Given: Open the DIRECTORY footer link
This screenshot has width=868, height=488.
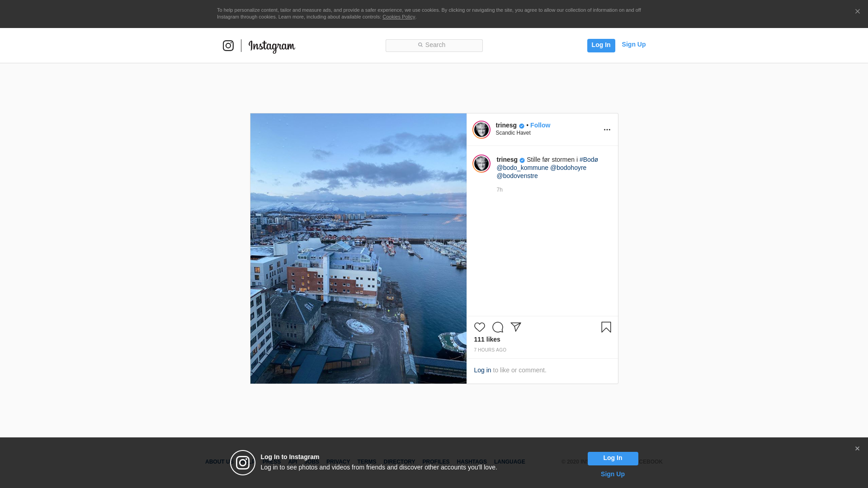Looking at the screenshot, I should (x=399, y=462).
